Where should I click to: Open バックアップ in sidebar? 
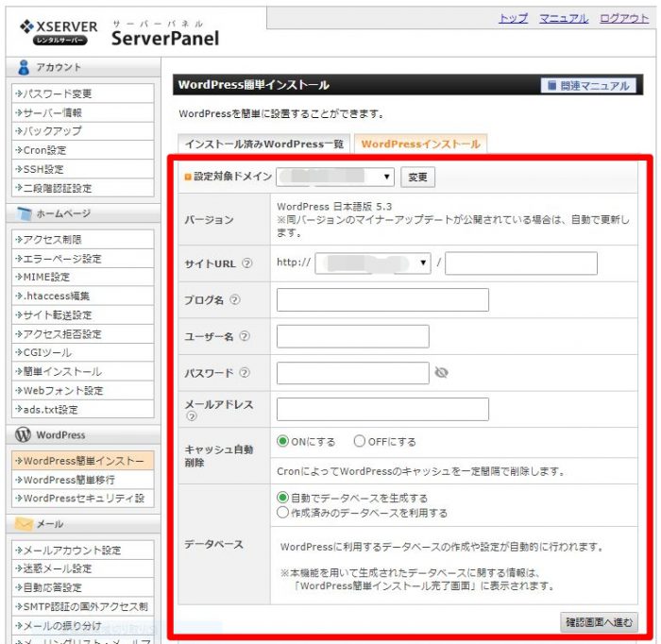click(x=83, y=131)
